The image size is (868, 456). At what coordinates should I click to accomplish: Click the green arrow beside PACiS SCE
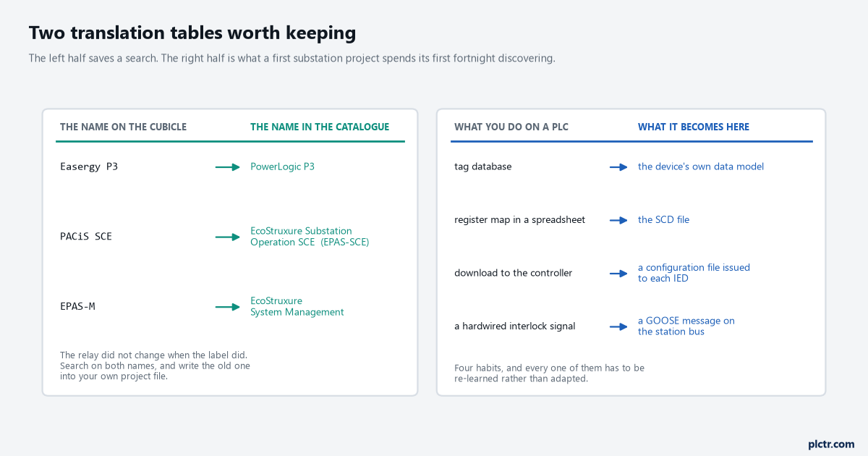pos(228,237)
